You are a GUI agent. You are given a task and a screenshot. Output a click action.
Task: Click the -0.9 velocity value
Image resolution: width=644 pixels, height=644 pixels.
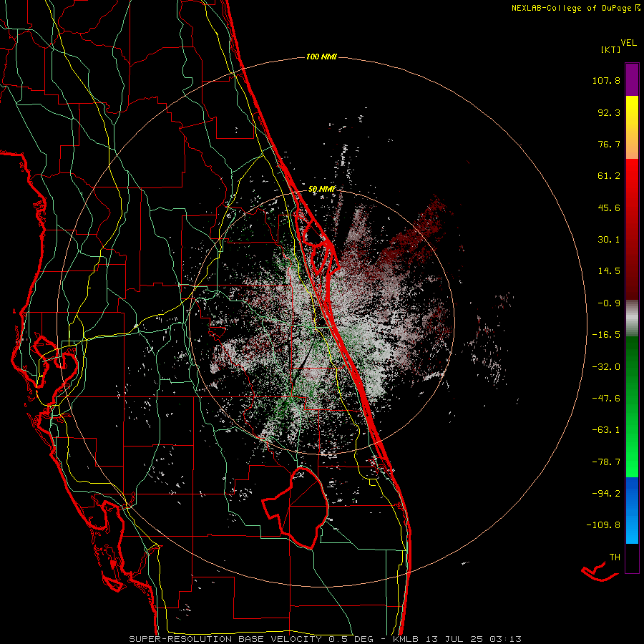tap(609, 303)
